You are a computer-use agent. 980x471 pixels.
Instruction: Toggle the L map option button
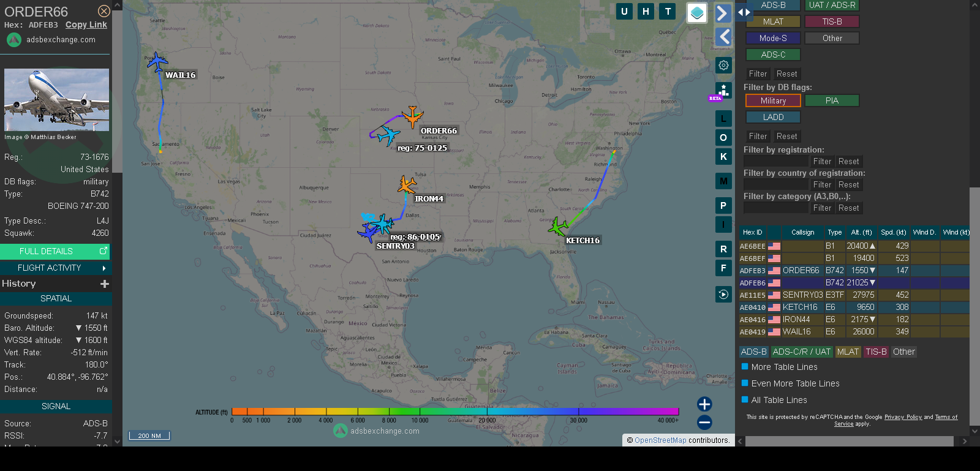[x=723, y=119]
